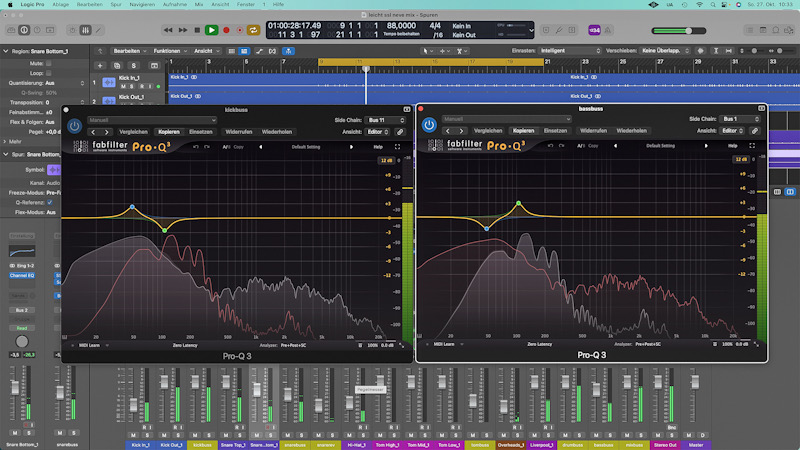Open the Library from the toolbar
The height and width of the screenshot is (450, 800).
[x=11, y=30]
